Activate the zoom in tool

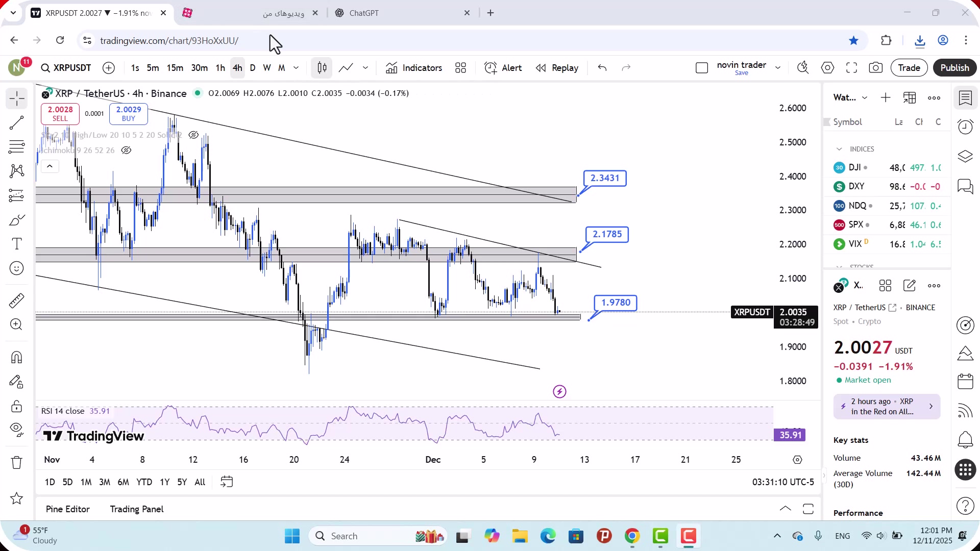(16, 324)
